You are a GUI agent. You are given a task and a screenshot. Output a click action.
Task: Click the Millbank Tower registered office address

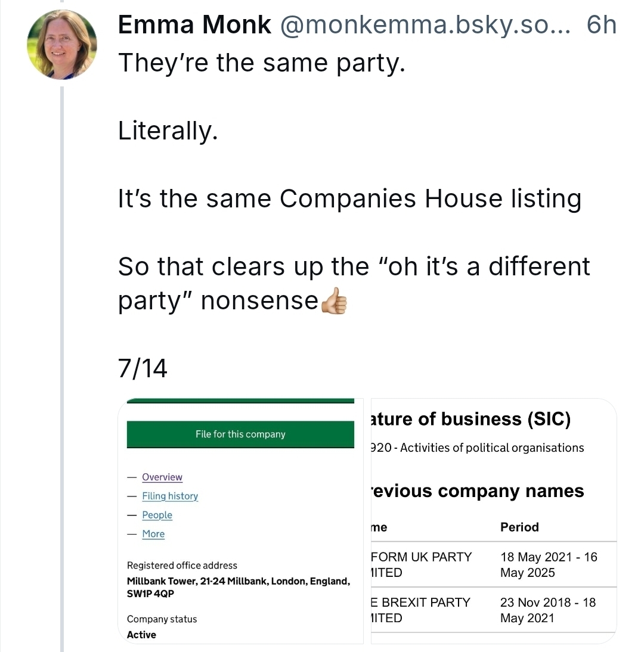(238, 587)
